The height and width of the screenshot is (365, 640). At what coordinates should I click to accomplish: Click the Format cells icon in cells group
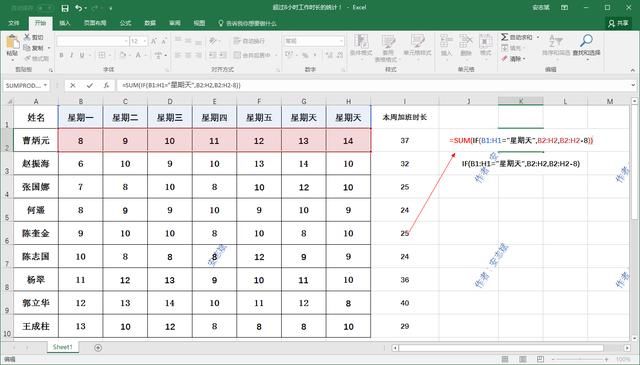coord(485,42)
